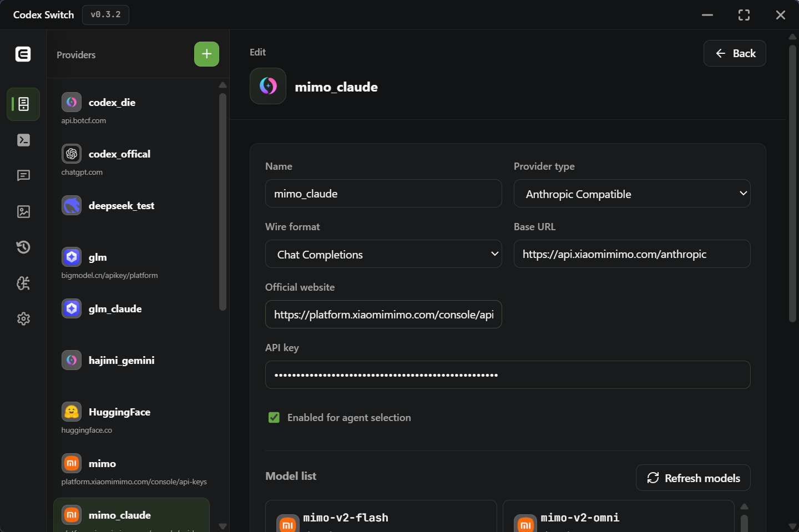799x532 pixels.
Task: Click the mimo-v2-omni model name
Action: 580,518
